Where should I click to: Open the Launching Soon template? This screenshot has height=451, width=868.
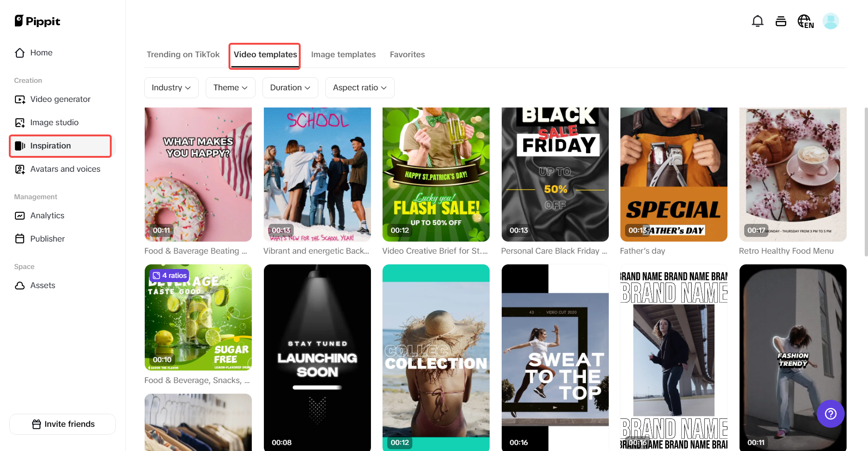(x=317, y=357)
